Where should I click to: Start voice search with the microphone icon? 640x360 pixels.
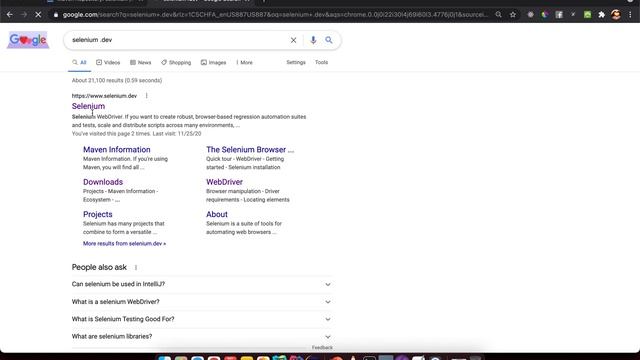pos(313,40)
